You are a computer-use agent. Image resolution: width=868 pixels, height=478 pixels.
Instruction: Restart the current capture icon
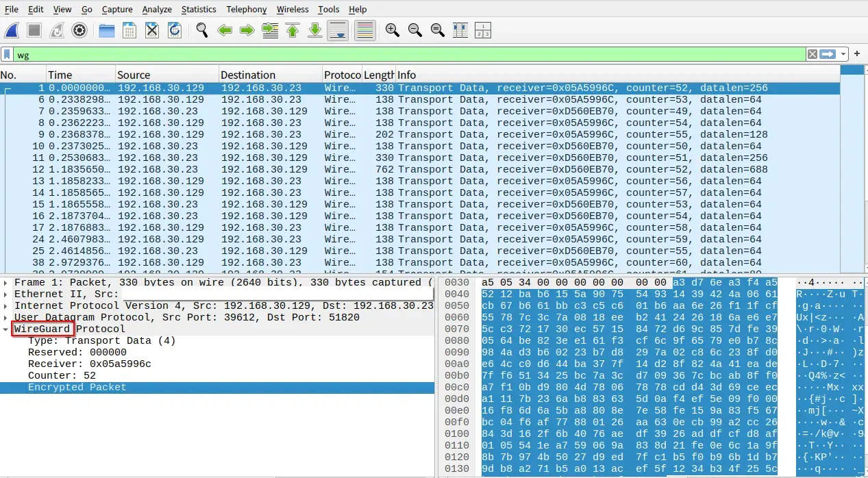point(57,30)
